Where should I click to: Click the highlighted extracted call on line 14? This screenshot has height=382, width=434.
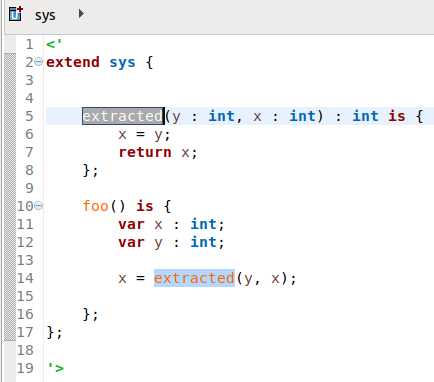coord(194,278)
